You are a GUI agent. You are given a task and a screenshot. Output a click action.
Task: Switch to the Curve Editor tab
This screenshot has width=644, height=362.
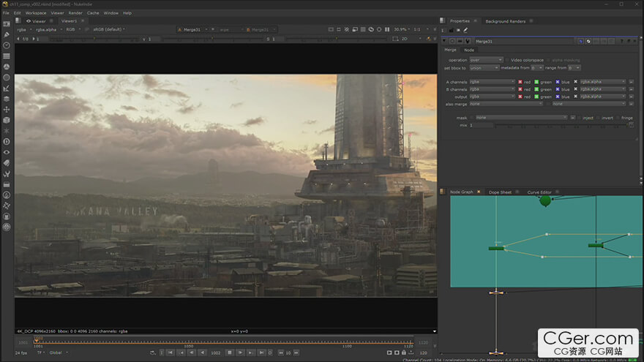[x=539, y=192]
